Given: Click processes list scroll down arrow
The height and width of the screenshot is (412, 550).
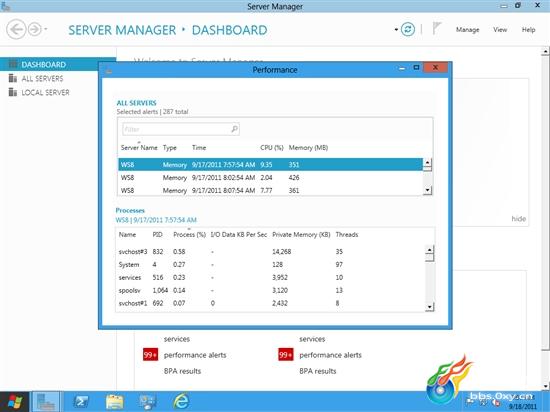Looking at the screenshot, I should tap(429, 307).
